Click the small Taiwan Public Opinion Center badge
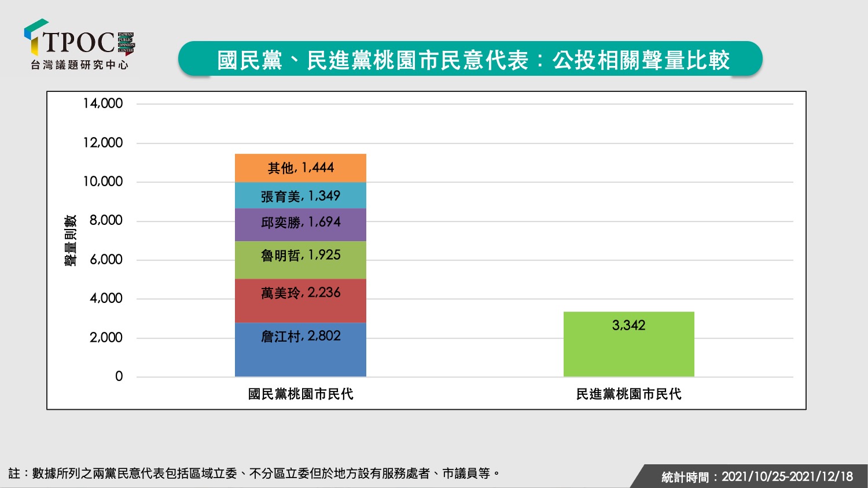 126,43
